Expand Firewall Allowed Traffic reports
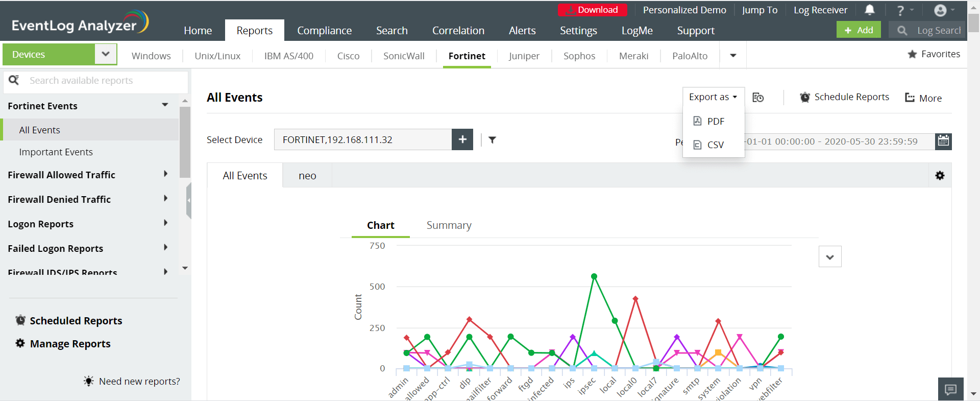 pos(165,174)
